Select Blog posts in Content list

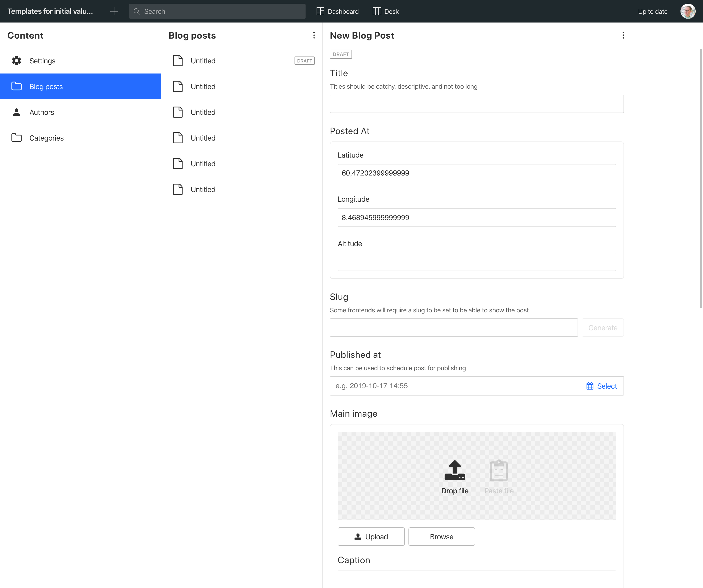point(80,86)
